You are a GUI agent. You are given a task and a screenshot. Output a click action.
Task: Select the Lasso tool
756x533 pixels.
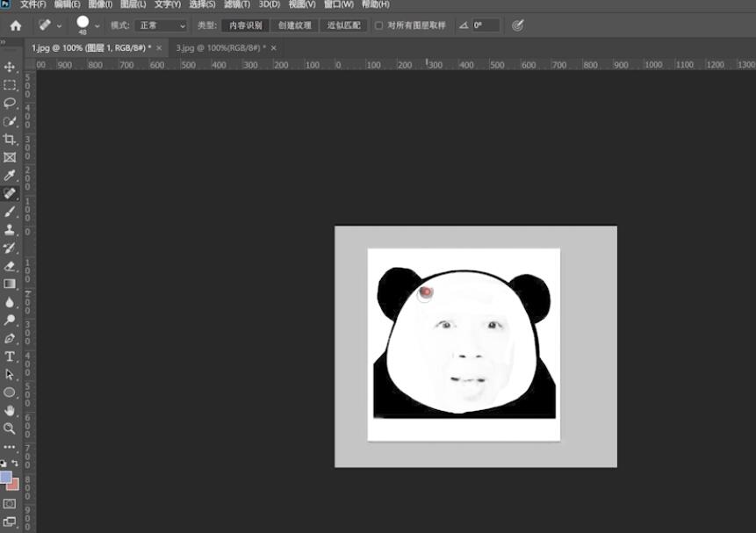9,104
